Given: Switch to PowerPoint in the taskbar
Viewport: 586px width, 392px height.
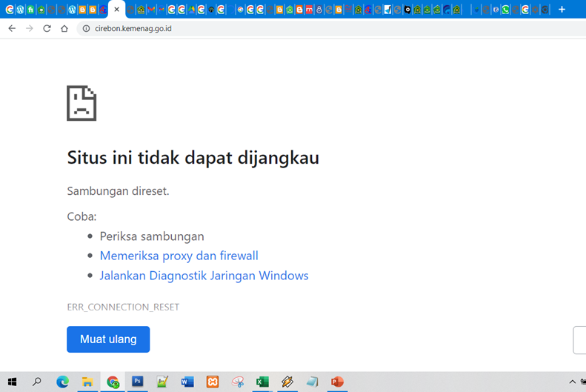Looking at the screenshot, I should (337, 382).
